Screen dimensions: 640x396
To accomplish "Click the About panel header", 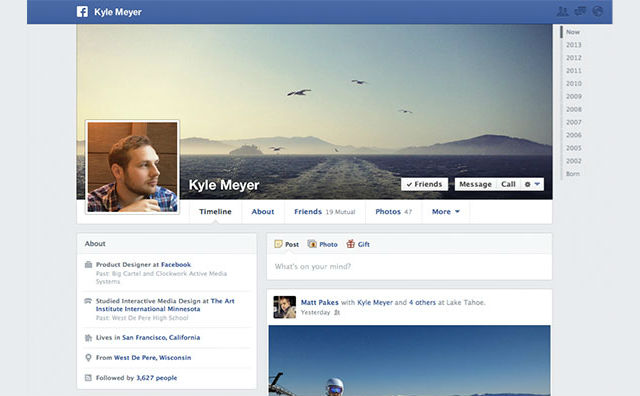I will [x=167, y=244].
